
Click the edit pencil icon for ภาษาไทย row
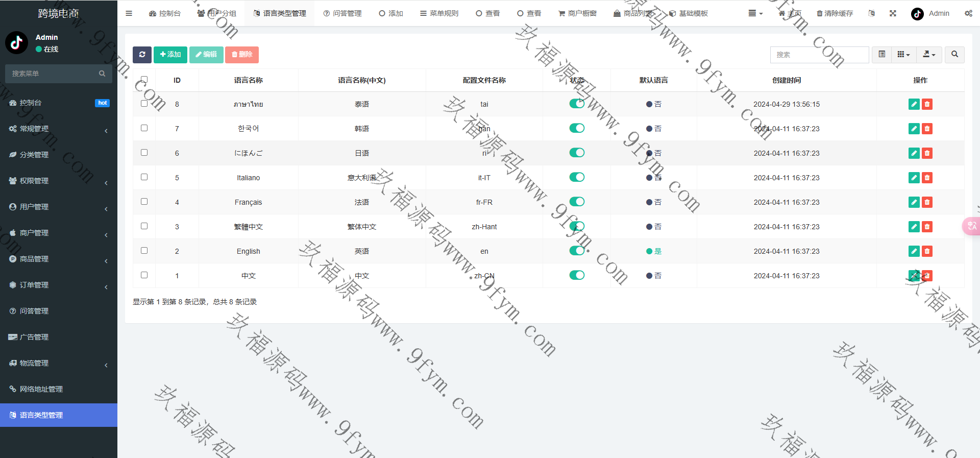914,104
